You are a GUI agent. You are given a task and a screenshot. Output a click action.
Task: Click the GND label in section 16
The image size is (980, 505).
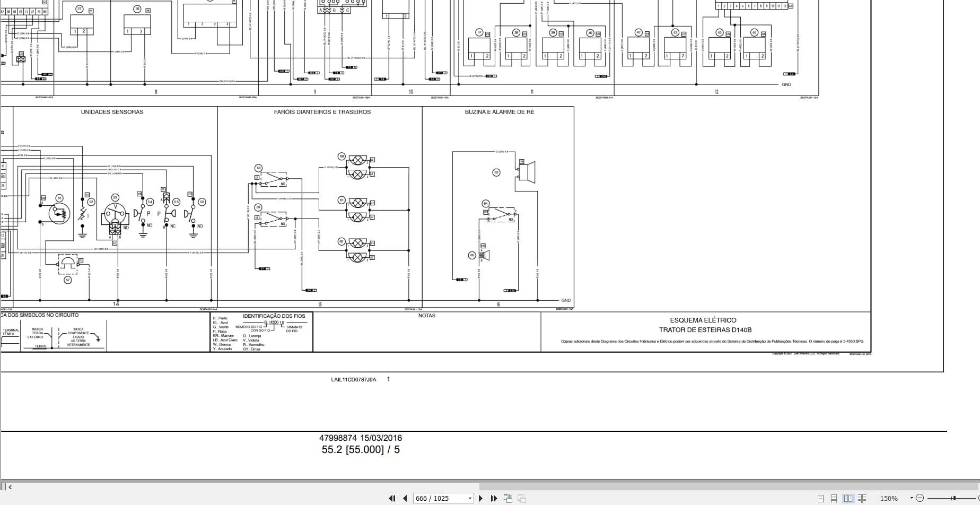click(x=566, y=301)
